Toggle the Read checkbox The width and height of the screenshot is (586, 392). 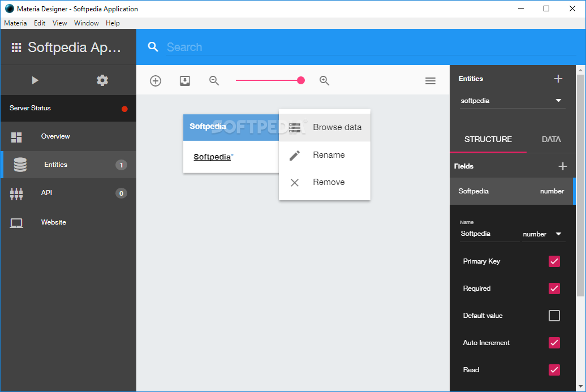coord(554,370)
